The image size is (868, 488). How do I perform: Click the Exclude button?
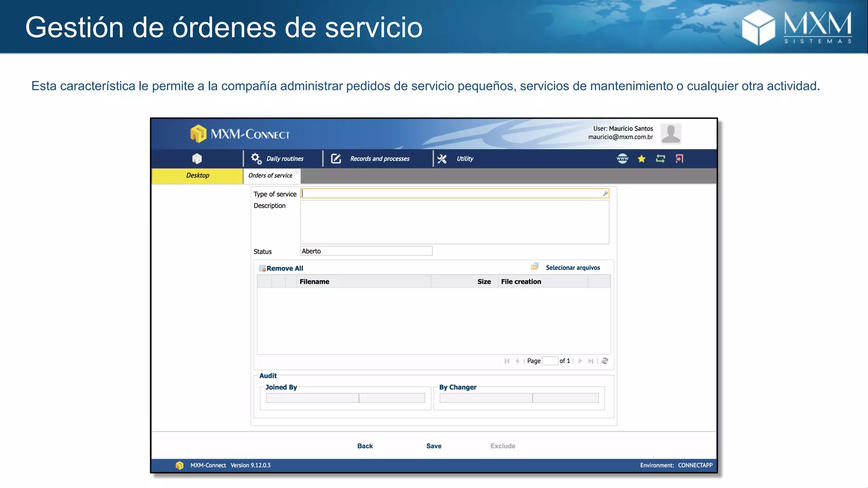(503, 446)
